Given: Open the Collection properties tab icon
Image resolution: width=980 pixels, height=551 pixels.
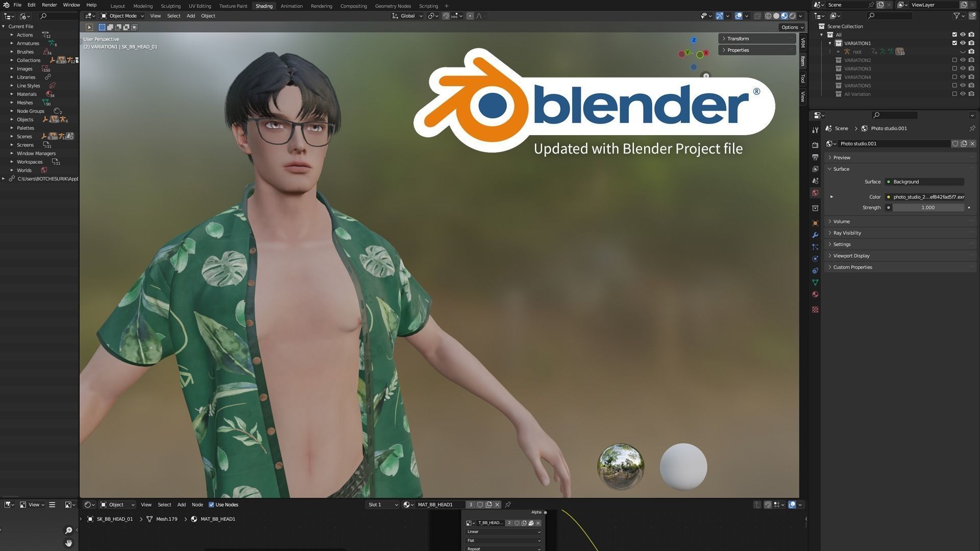Looking at the screenshot, I should coord(815,208).
